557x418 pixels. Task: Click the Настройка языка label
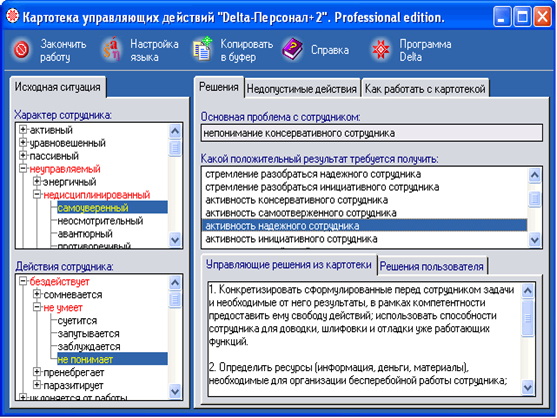pos(154,50)
